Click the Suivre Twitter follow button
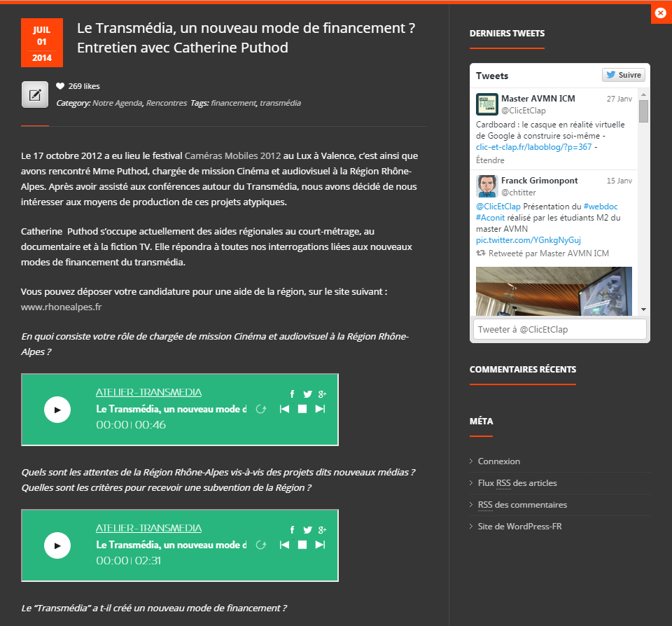Screen dimensions: 672x626 click(623, 75)
